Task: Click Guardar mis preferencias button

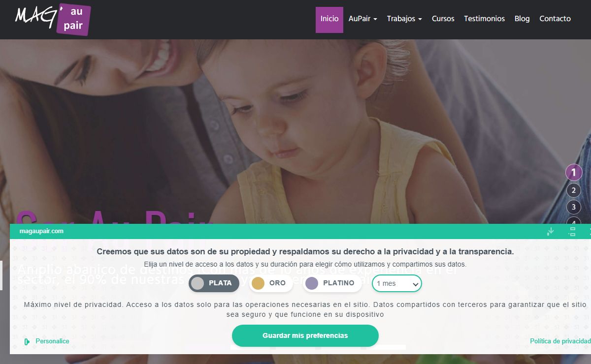Action: [x=305, y=336]
